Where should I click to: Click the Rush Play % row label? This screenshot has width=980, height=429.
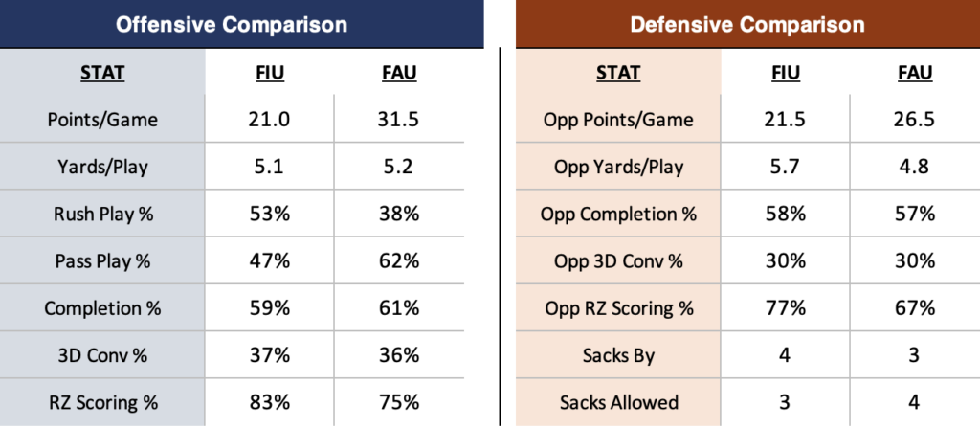pyautogui.click(x=101, y=214)
